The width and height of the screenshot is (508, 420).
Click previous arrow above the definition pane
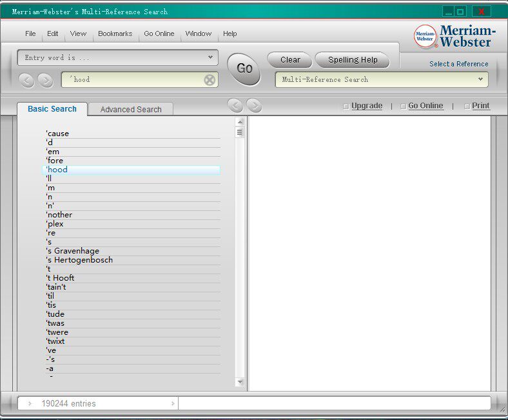point(235,105)
